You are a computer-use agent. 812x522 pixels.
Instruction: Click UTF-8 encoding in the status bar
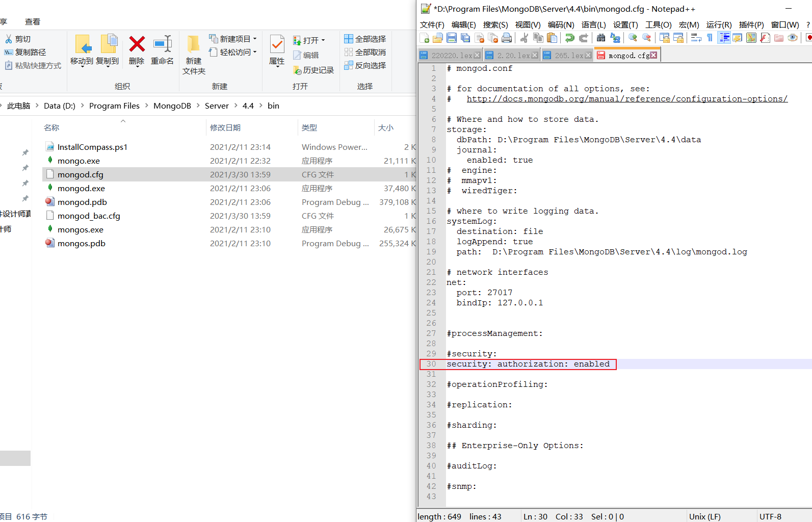coord(770,516)
